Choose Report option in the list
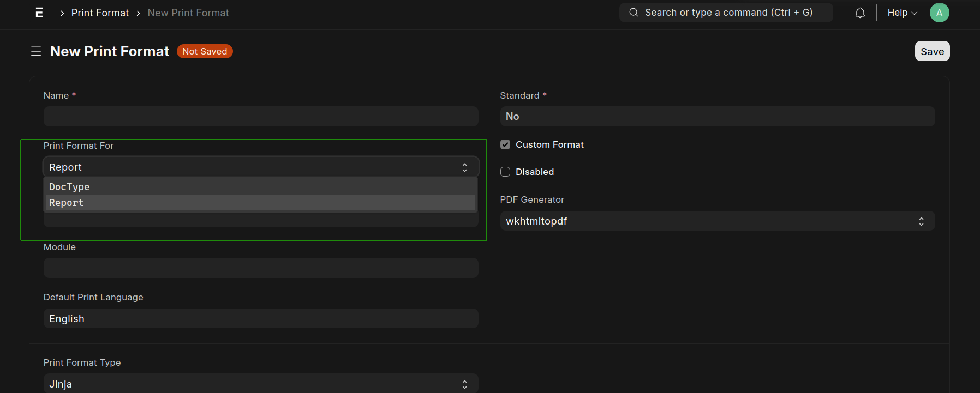This screenshot has height=393, width=980. [67, 203]
